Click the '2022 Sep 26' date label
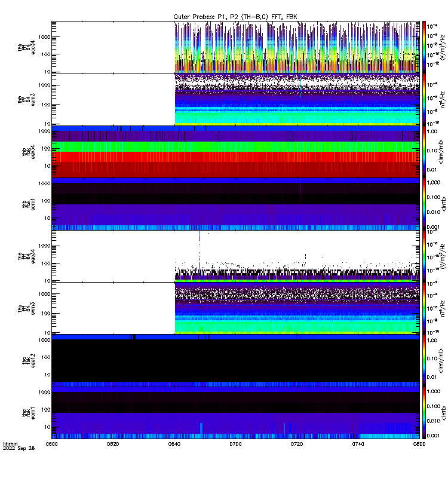448x478 pixels. [x=19, y=448]
